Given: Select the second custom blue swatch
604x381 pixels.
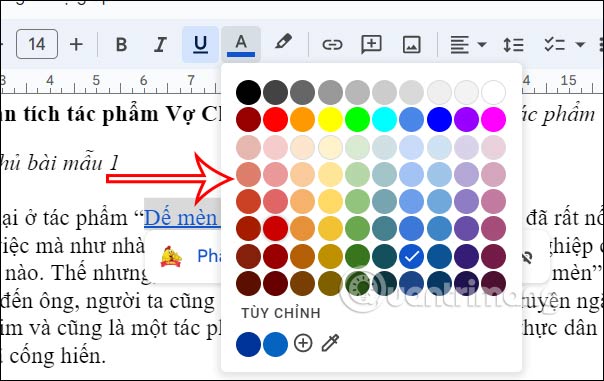Looking at the screenshot, I should click(x=275, y=344).
